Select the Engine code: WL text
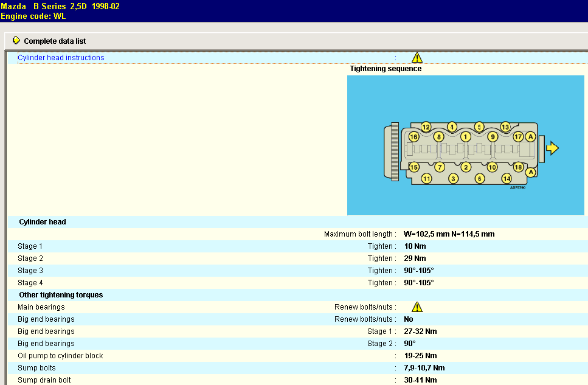The image size is (588, 385). point(33,16)
